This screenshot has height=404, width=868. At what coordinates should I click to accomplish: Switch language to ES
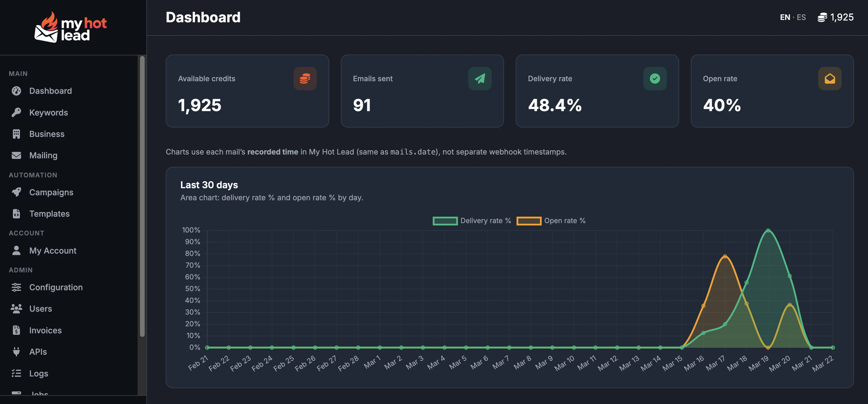(x=801, y=18)
